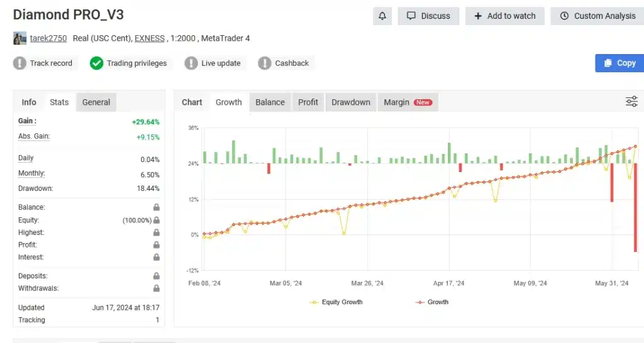Viewport: 644px width, 343px height.
Task: Click the Drawdown 18.44% value
Action: pos(148,188)
